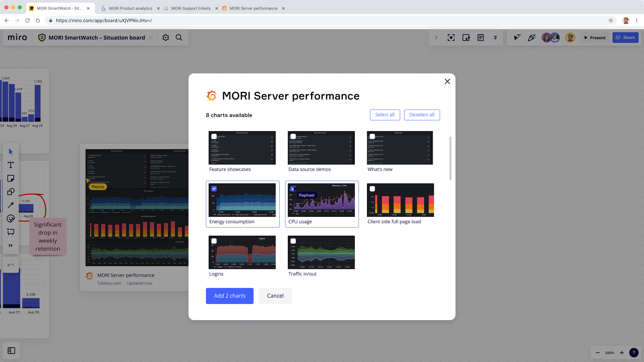Open the frames panel at bottom left
Screen dimensions: 644x362
tap(11, 351)
